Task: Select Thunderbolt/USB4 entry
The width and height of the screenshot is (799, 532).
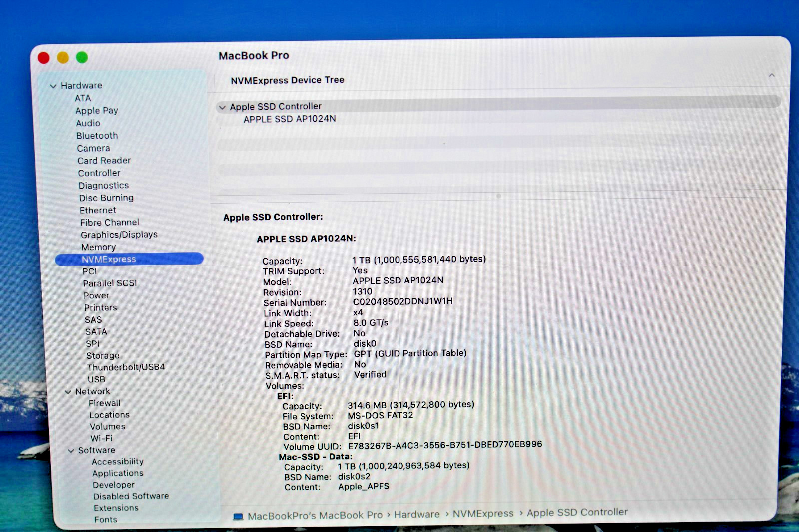Action: (126, 367)
